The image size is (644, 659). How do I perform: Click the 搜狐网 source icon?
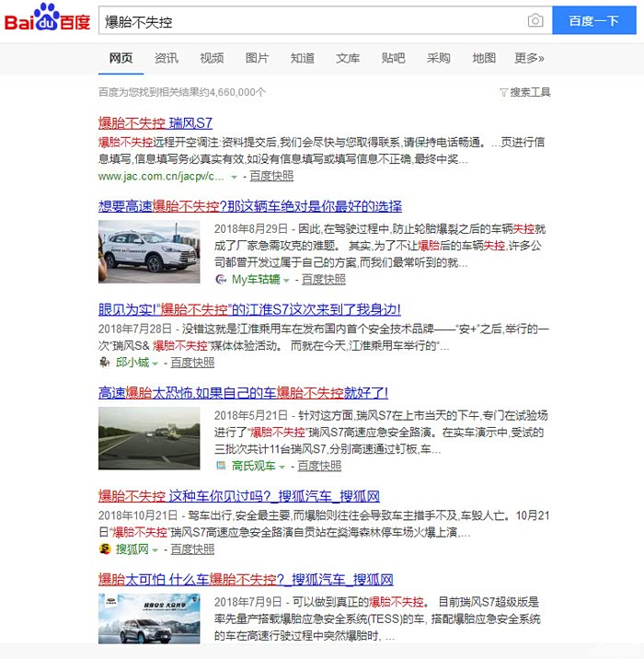coord(105,549)
